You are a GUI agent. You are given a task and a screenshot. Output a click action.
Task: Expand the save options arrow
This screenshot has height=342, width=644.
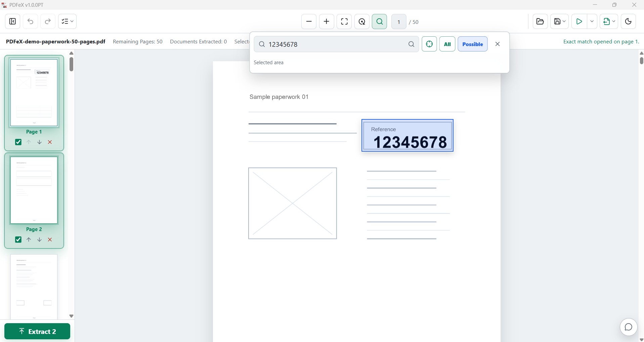pyautogui.click(x=564, y=22)
